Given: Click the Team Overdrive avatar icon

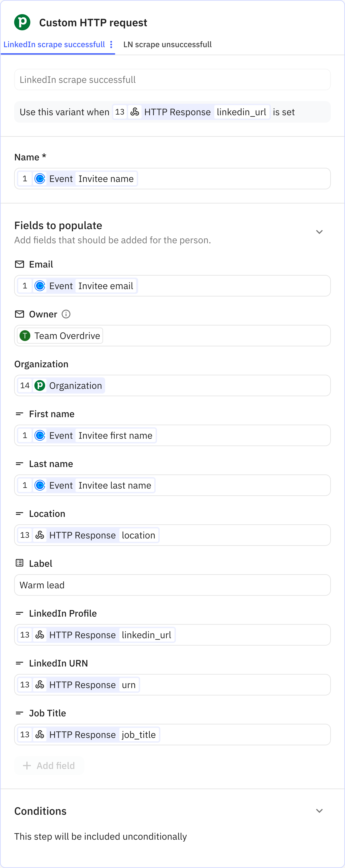Looking at the screenshot, I should point(25,336).
